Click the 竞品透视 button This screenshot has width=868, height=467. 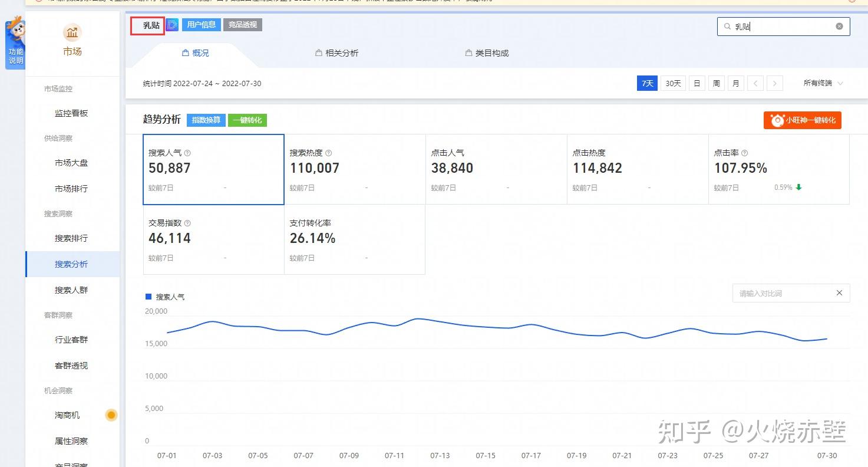pos(243,25)
